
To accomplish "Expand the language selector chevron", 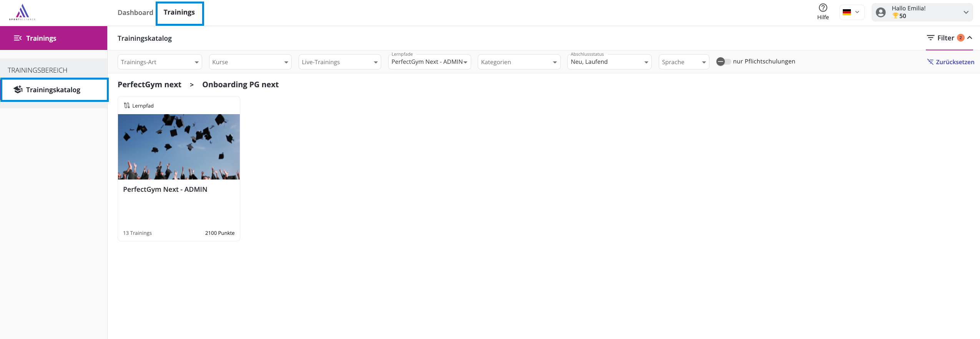I will click(x=857, y=12).
